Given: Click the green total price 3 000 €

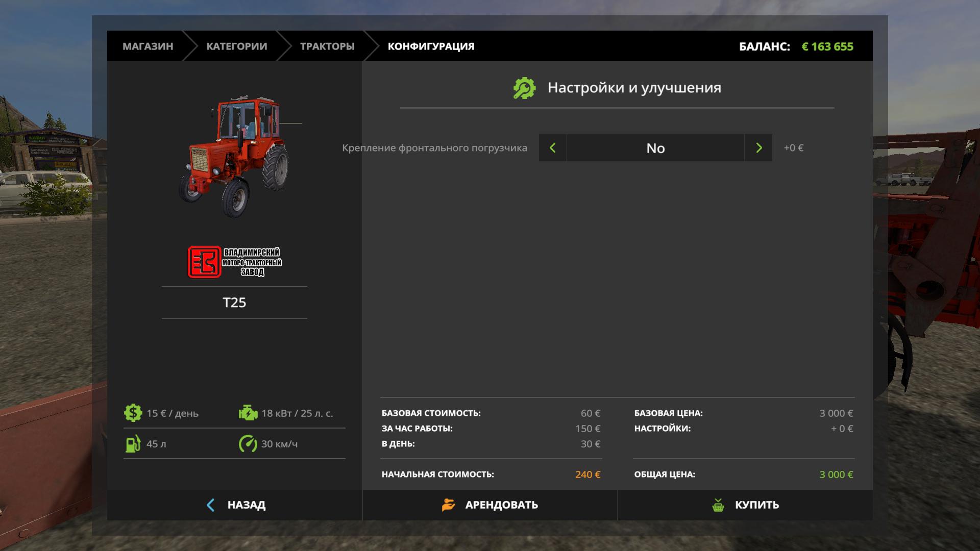Looking at the screenshot, I should (x=836, y=474).
